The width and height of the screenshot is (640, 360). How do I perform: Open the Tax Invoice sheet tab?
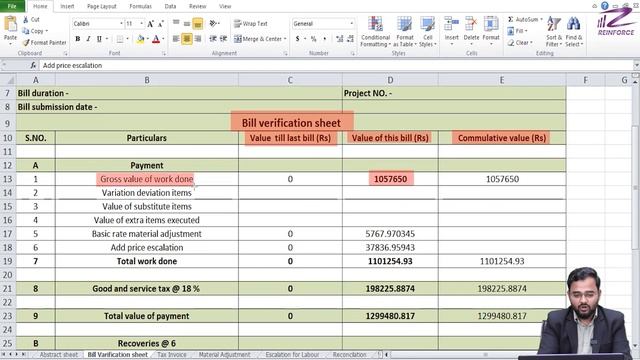coord(172,355)
